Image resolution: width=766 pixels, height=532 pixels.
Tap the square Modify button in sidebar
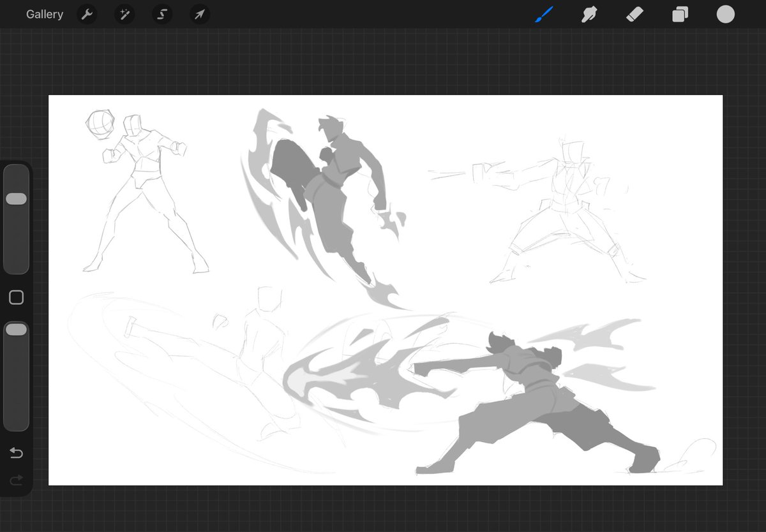16,297
